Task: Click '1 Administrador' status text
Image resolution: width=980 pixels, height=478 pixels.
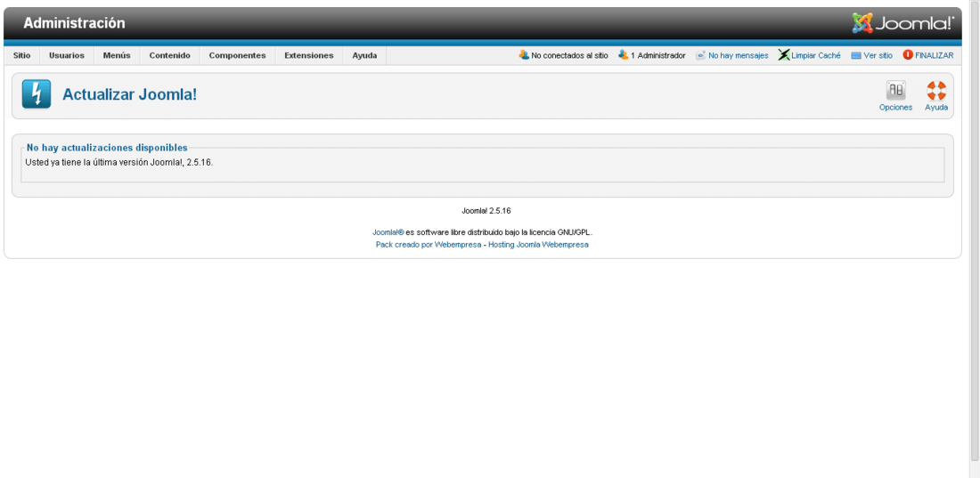Action: pyautogui.click(x=657, y=55)
